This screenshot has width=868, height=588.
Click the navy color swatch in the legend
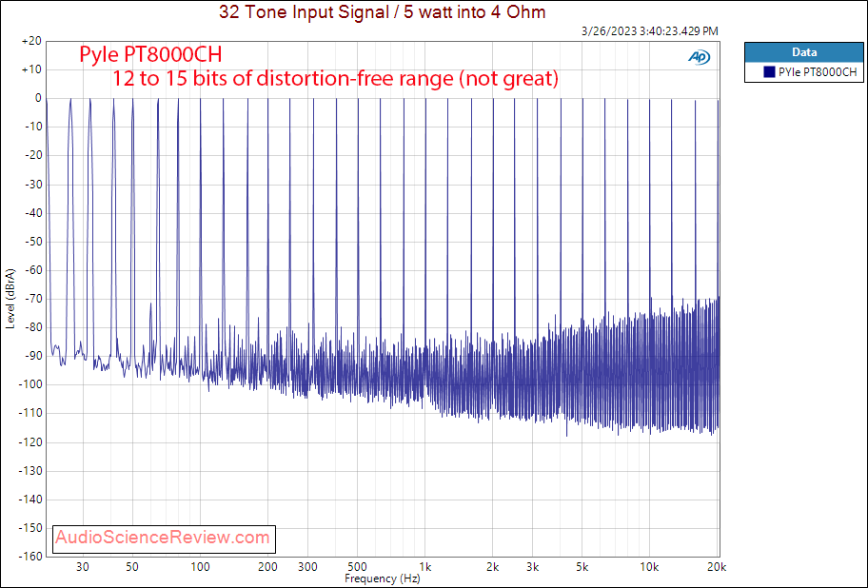point(769,72)
